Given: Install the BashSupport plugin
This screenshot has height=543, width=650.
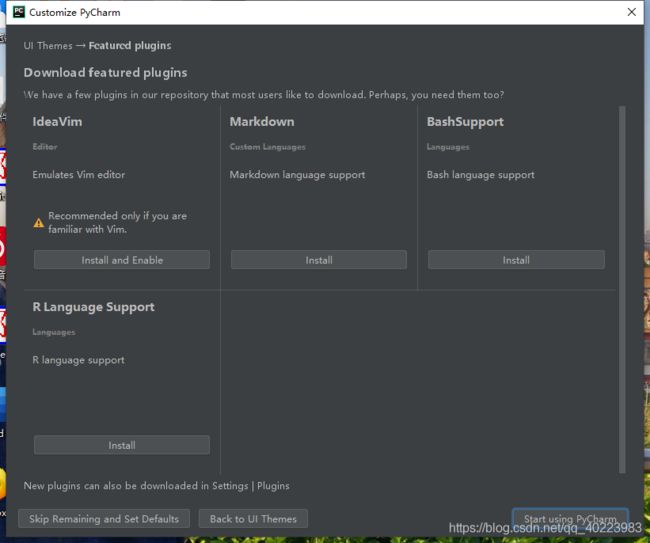Looking at the screenshot, I should tap(516, 260).
